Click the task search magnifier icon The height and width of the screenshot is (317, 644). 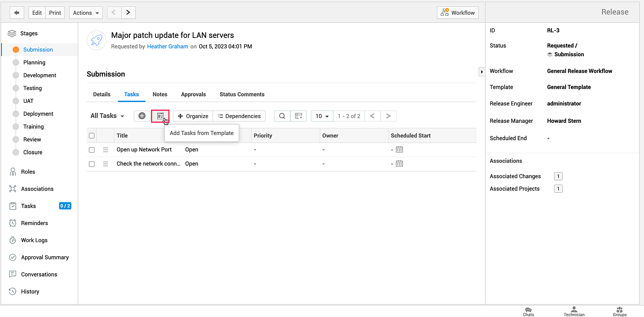point(282,116)
